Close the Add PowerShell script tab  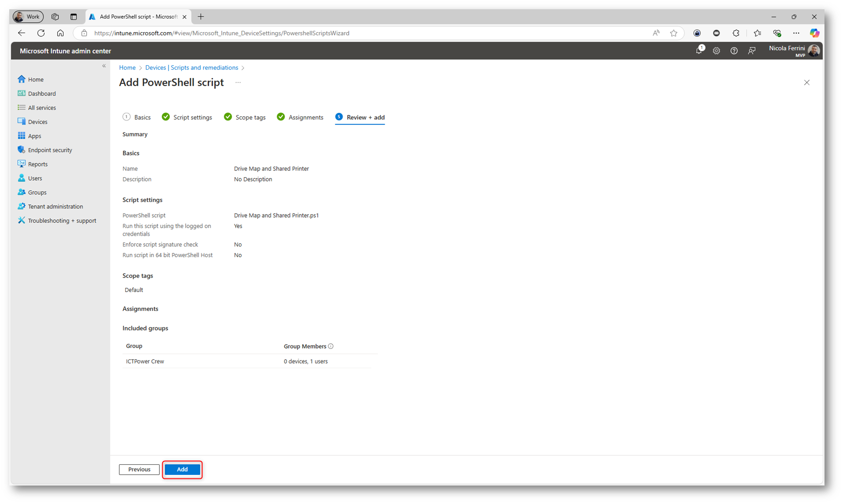coord(185,17)
